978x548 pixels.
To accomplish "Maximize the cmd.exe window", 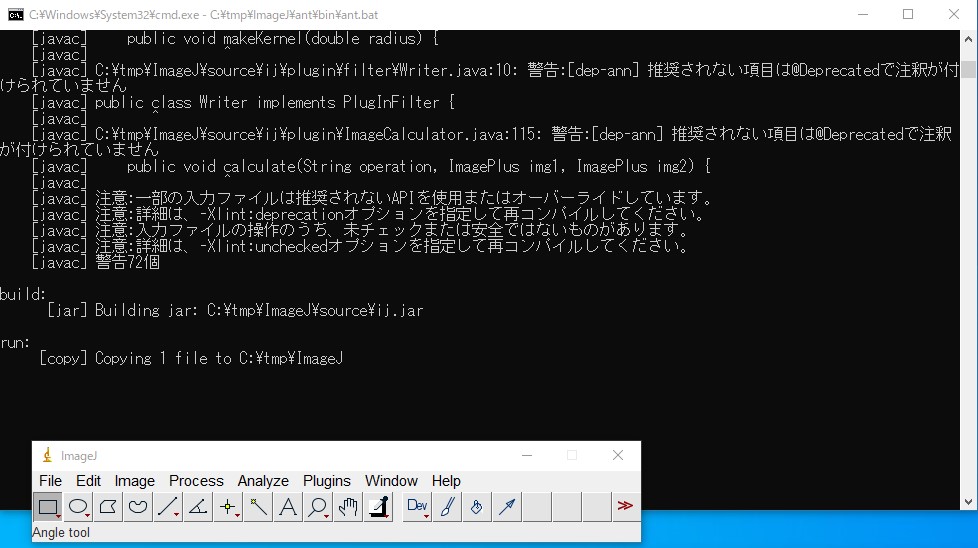I will point(908,14).
